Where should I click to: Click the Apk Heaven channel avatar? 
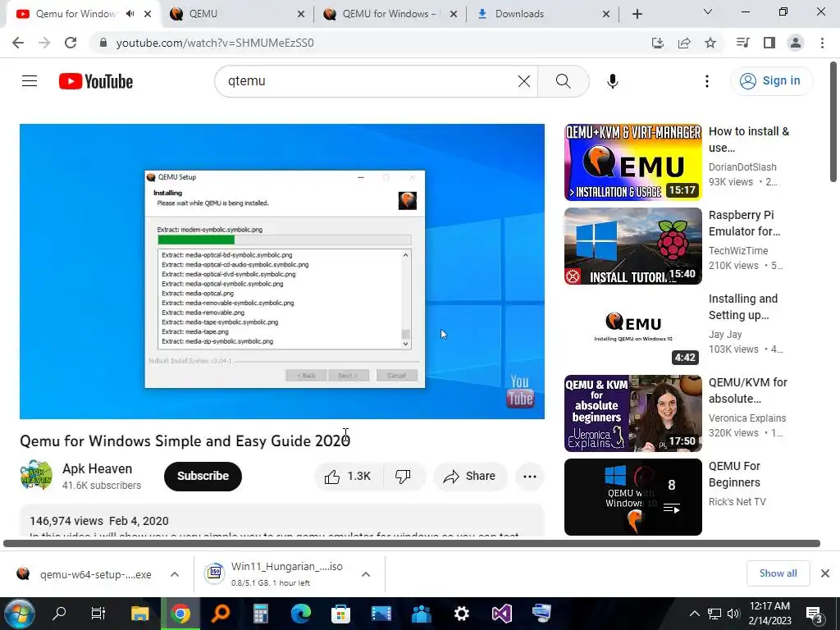[x=36, y=475]
